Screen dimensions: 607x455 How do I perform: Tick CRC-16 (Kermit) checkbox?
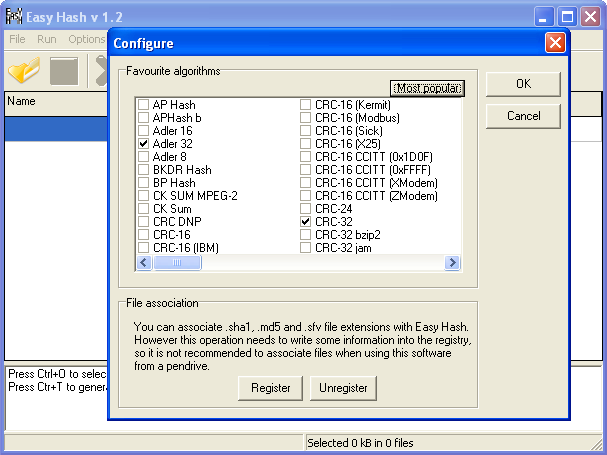point(305,105)
